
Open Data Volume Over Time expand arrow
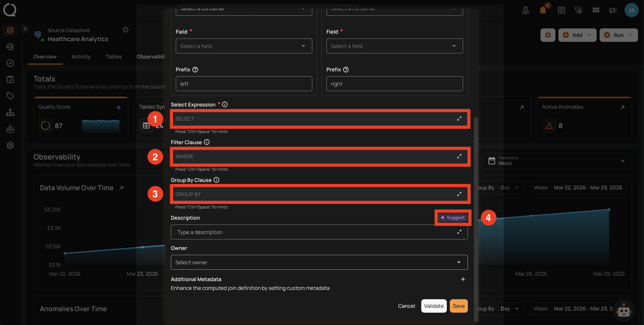click(121, 188)
